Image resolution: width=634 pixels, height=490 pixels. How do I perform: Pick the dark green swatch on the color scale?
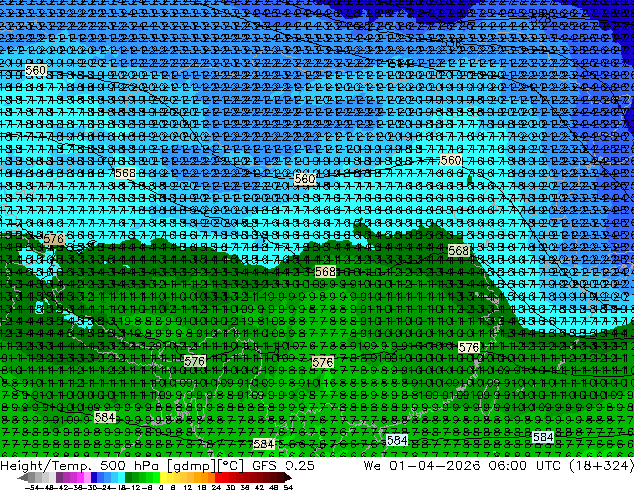click(x=128, y=478)
